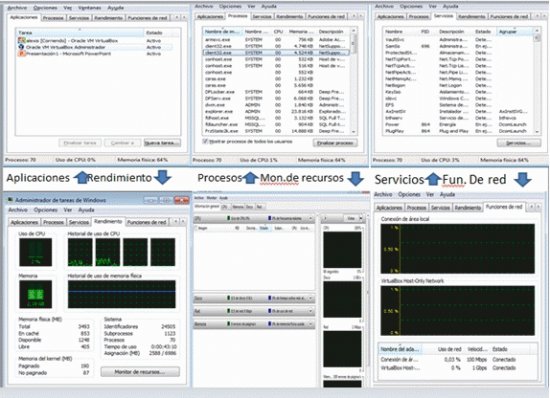550x398 pixels.
Task: Toggle Mostrar procesos de todos los usuarios checkbox
Action: click(205, 141)
